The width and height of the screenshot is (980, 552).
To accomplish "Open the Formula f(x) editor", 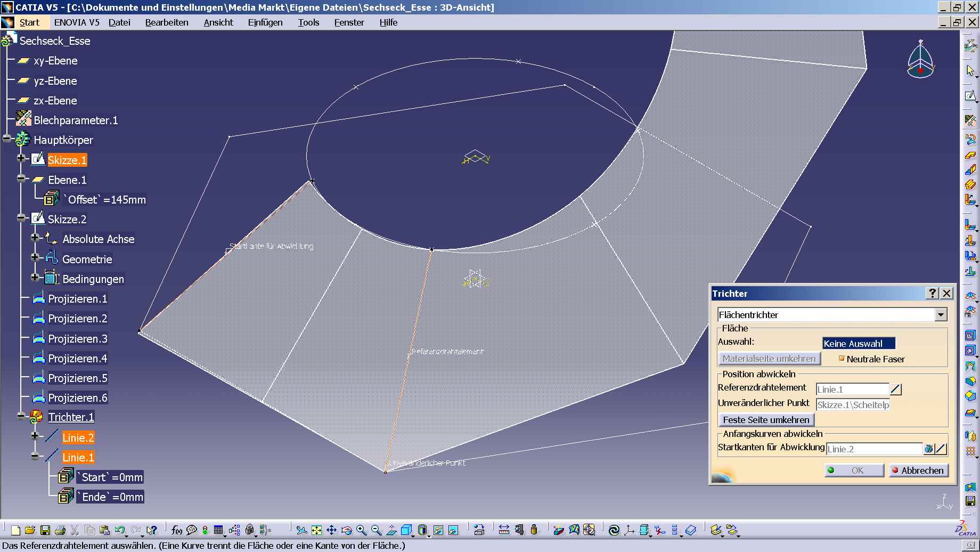I will coord(177,530).
